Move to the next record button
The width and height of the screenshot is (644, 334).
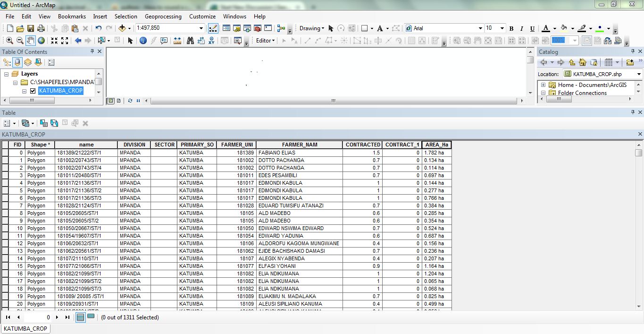click(57, 317)
